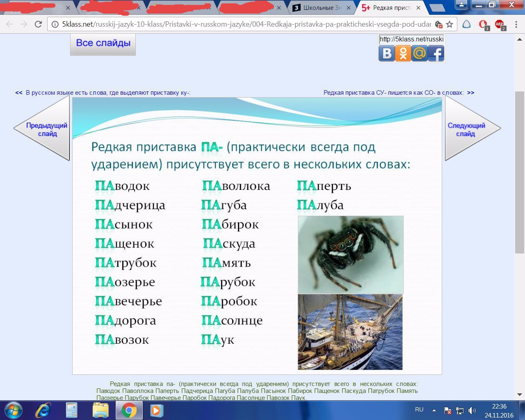This screenshot has width=525, height=420.
Task: Show hidden system tray icons
Action: pos(434,410)
